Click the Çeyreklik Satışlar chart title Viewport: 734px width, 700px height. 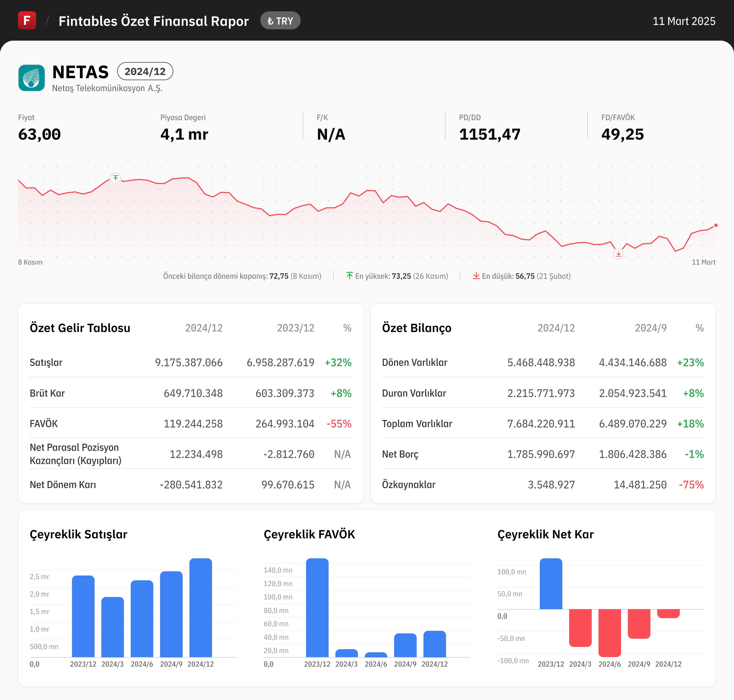pos(78,534)
